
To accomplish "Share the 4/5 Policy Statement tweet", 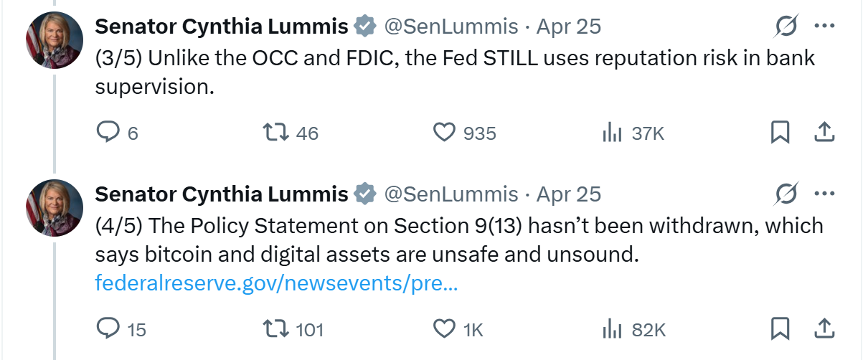I will tap(824, 329).
